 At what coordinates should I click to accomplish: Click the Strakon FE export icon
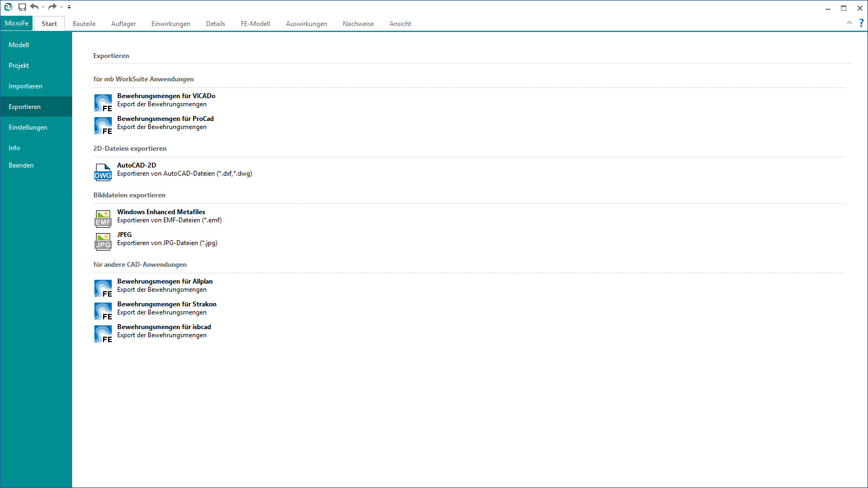coord(103,311)
